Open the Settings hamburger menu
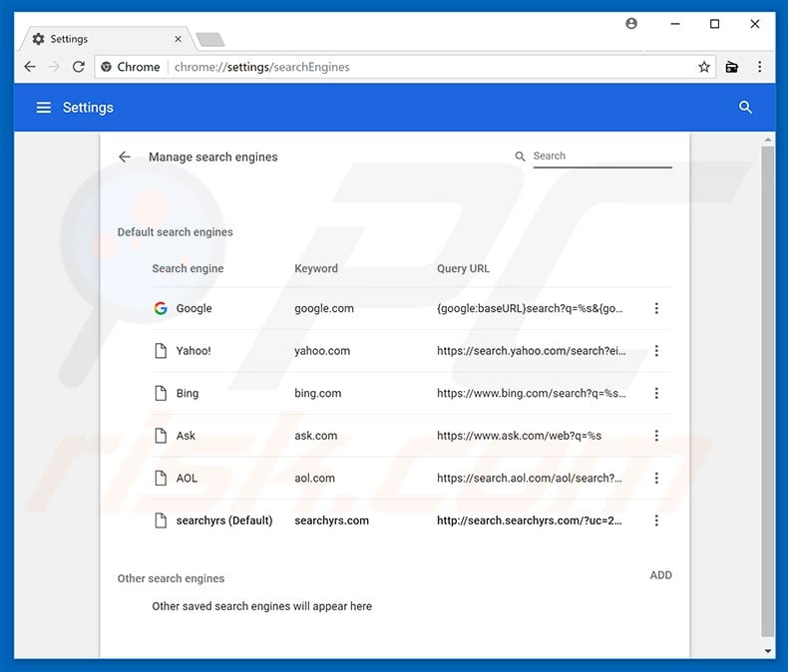 [x=44, y=108]
